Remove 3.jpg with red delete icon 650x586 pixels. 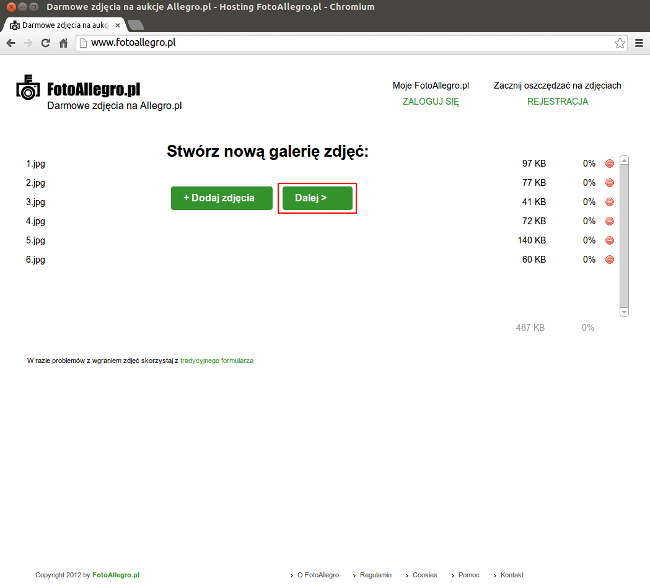609,202
